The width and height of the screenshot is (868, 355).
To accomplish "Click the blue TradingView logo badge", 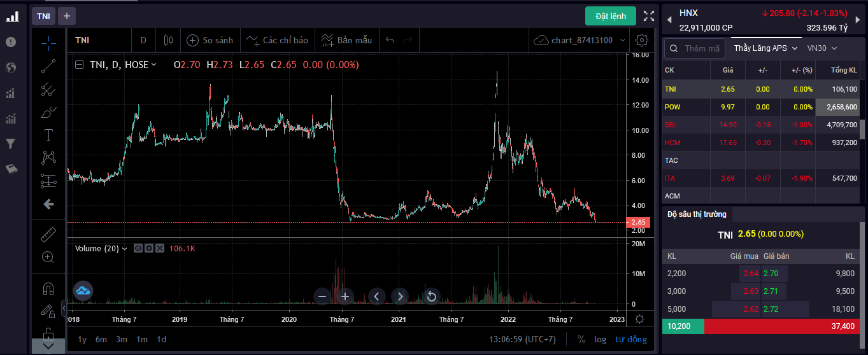I will [x=83, y=291].
